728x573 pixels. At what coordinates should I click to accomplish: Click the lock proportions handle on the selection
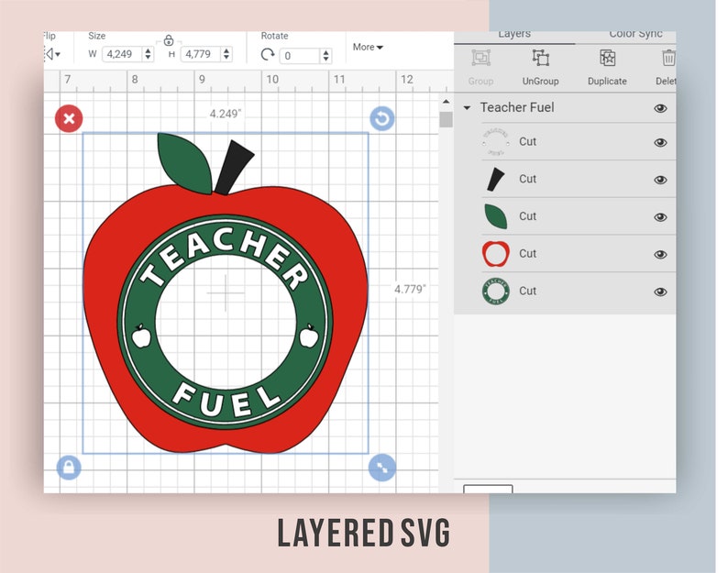tap(69, 468)
